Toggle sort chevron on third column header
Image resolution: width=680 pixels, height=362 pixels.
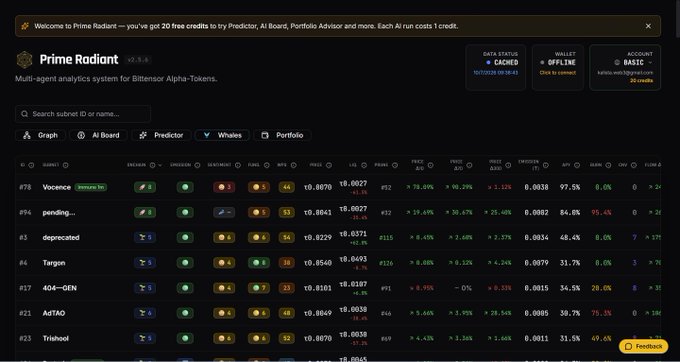pos(160,165)
